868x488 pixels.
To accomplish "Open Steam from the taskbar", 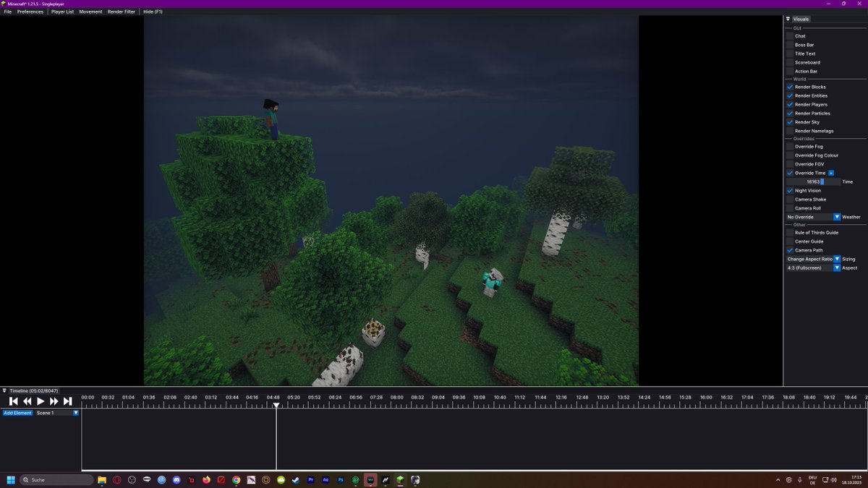I will pos(296,479).
